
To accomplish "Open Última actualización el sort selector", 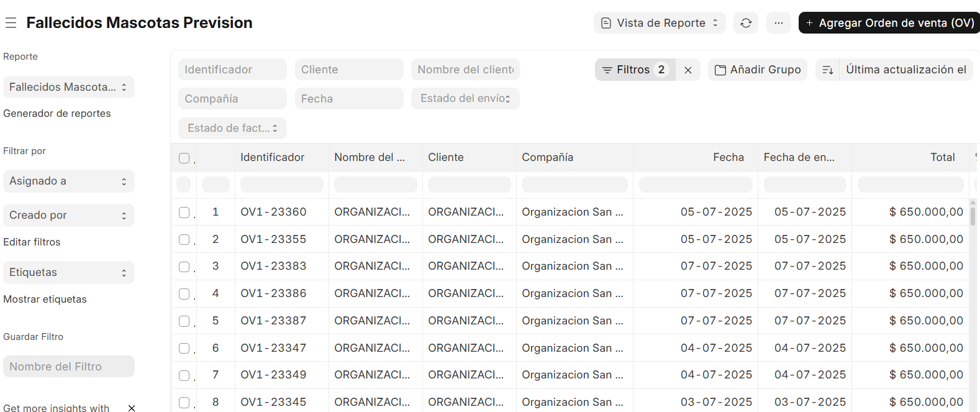I will click(906, 70).
